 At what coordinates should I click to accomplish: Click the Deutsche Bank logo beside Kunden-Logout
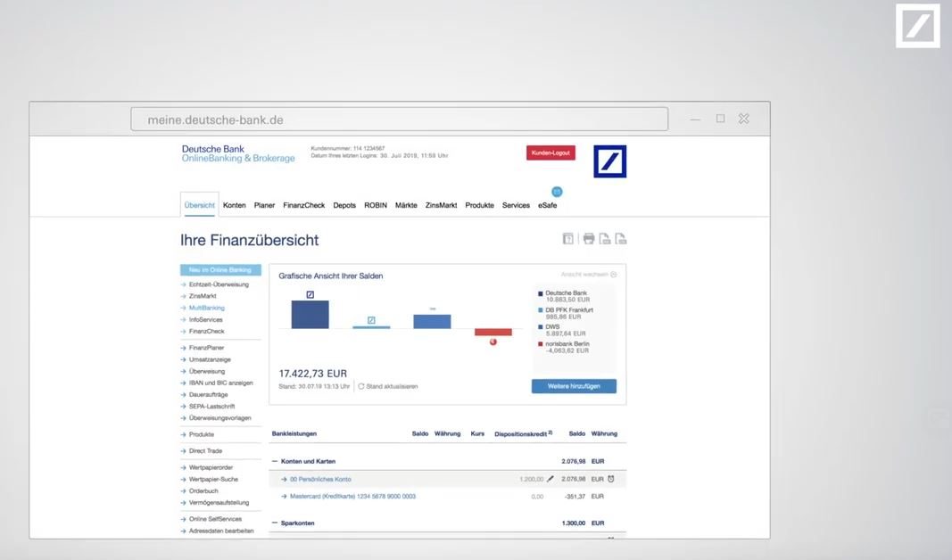(x=609, y=161)
